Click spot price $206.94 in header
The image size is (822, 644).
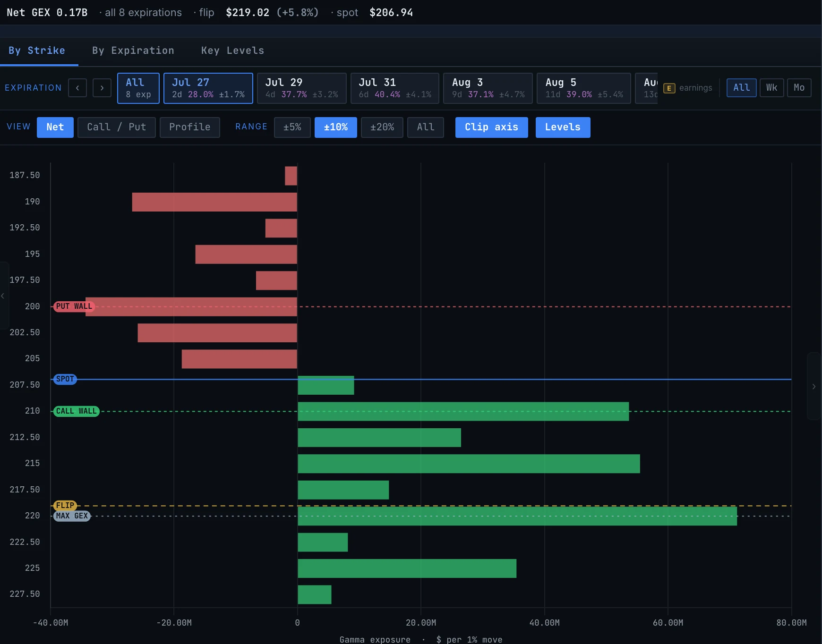coord(391,13)
